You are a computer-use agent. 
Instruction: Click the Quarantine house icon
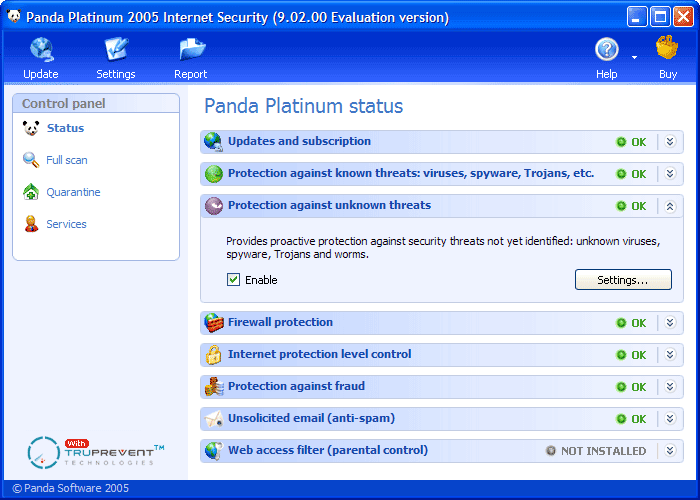pyautogui.click(x=31, y=192)
